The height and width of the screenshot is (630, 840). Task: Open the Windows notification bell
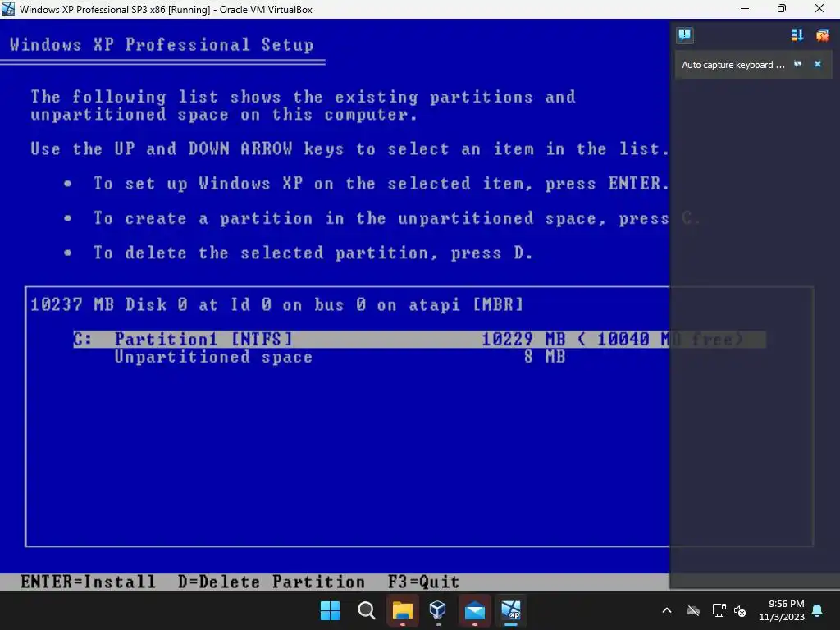(x=818, y=610)
